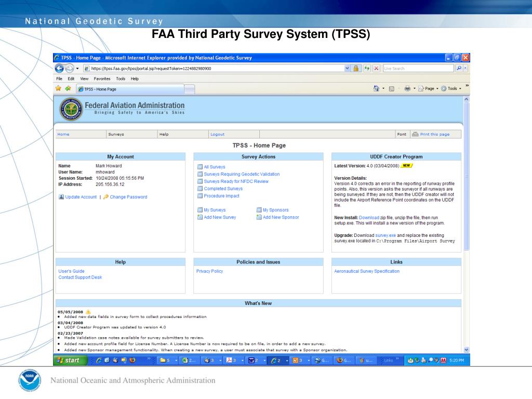Open the Tools dropdown in command bar
The height and width of the screenshot is (399, 532).
point(451,88)
